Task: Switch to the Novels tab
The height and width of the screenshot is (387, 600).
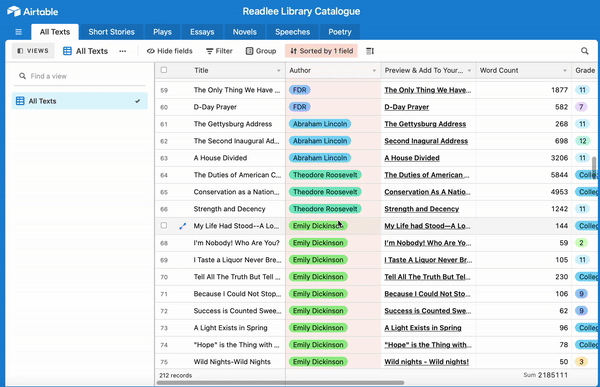Action: 245,32
